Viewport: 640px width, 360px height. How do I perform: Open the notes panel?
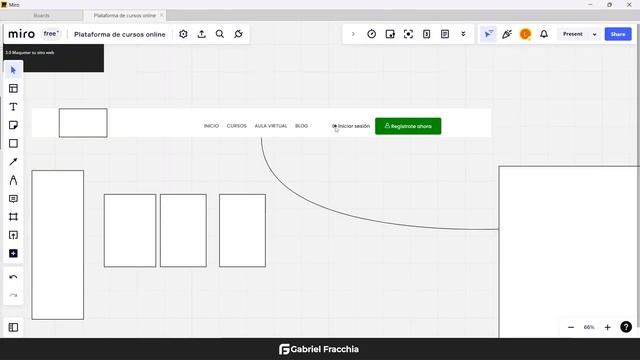click(x=445, y=34)
